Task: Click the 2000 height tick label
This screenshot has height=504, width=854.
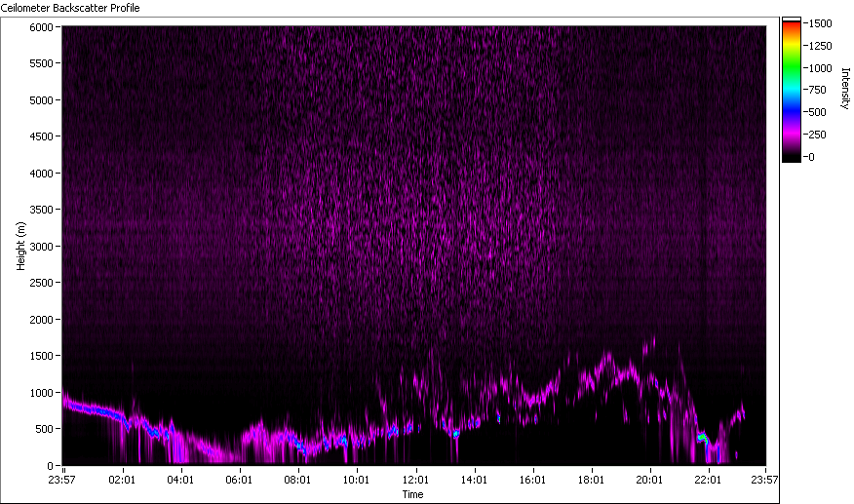Action: coord(41,320)
